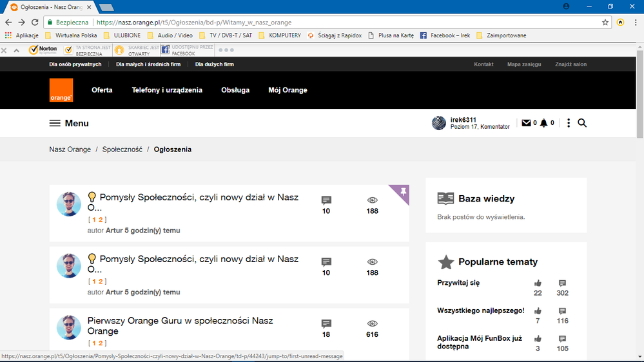
Task: Click the browser address bar
Action: (x=322, y=22)
